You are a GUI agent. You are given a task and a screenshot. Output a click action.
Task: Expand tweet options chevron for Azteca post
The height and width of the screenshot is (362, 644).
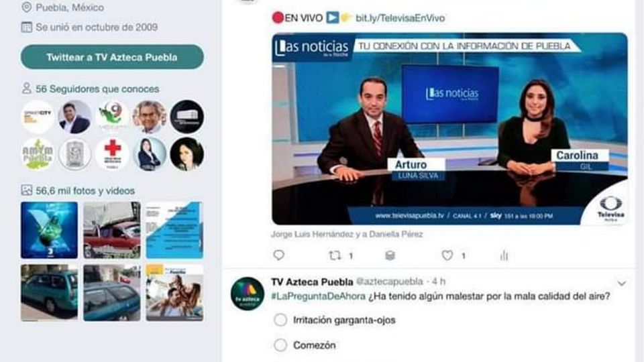pyautogui.click(x=621, y=283)
